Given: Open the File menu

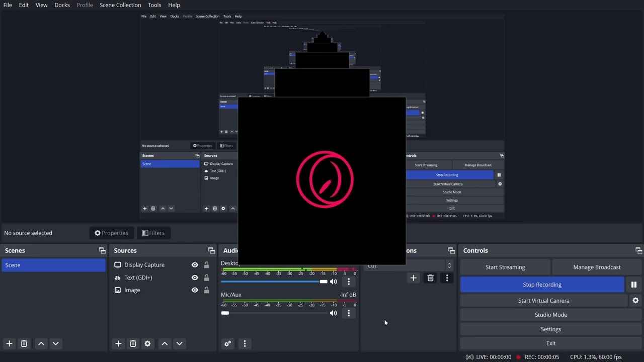Looking at the screenshot, I should 8,5.
